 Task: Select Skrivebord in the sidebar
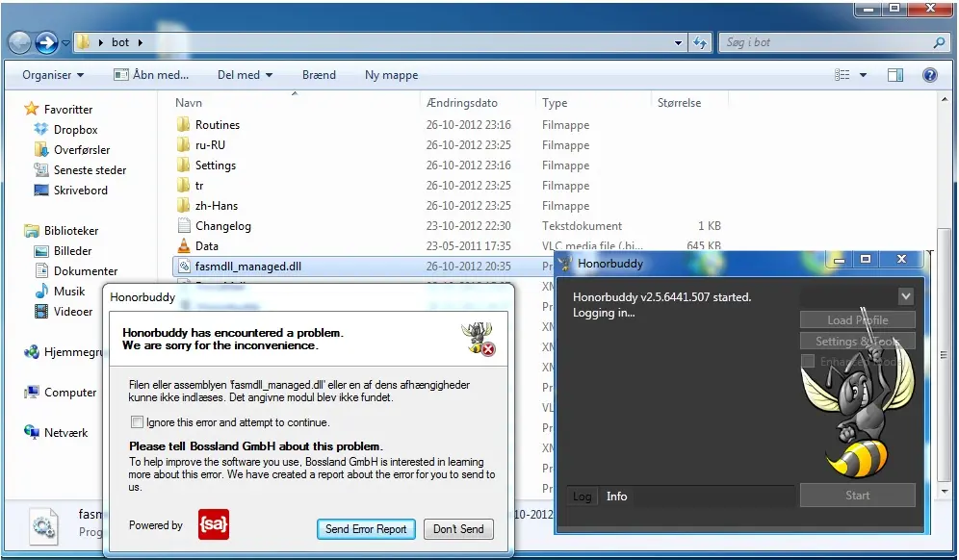(x=71, y=191)
